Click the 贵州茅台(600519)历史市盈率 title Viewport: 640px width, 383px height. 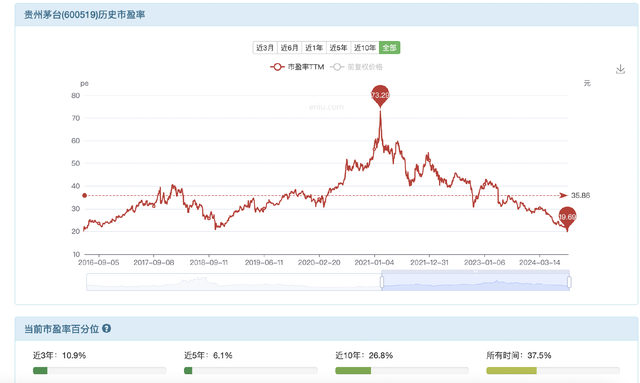pyautogui.click(x=84, y=15)
